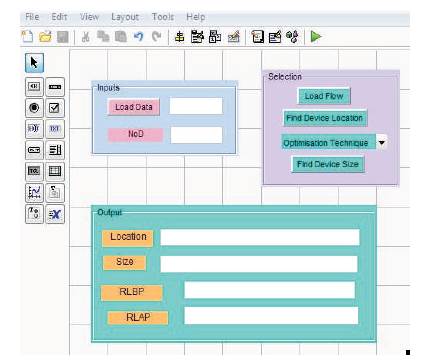Choose the Slider component from palette

(55, 87)
